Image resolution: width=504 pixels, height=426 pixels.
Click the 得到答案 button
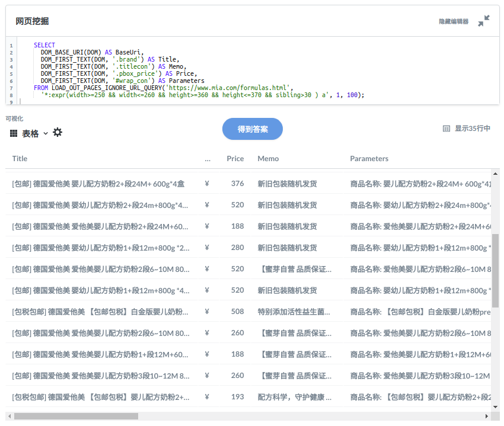[253, 129]
